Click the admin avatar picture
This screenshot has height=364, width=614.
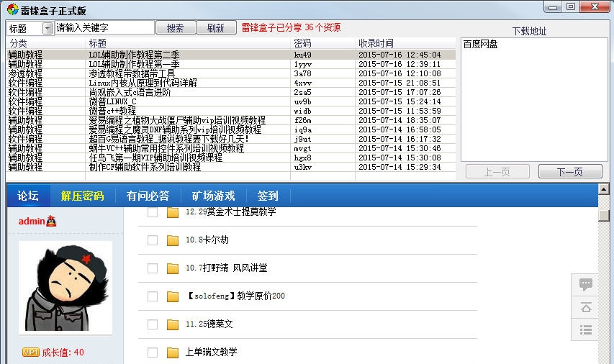tap(66, 288)
